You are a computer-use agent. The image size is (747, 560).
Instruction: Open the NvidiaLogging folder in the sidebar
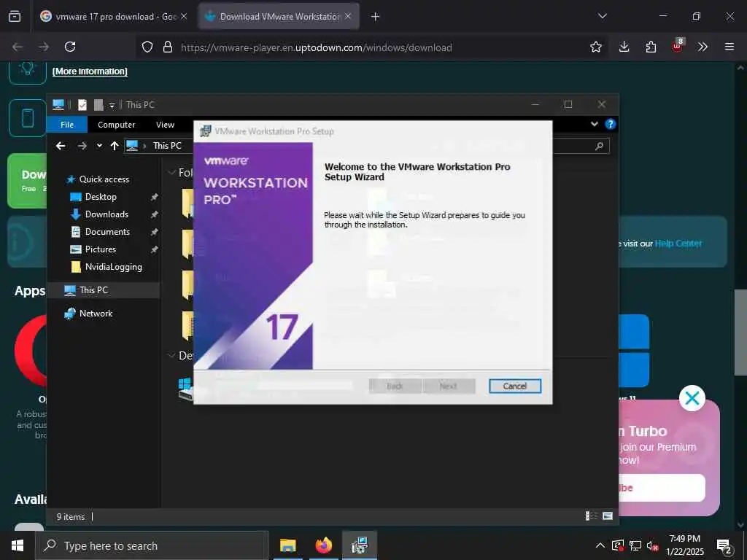113,267
